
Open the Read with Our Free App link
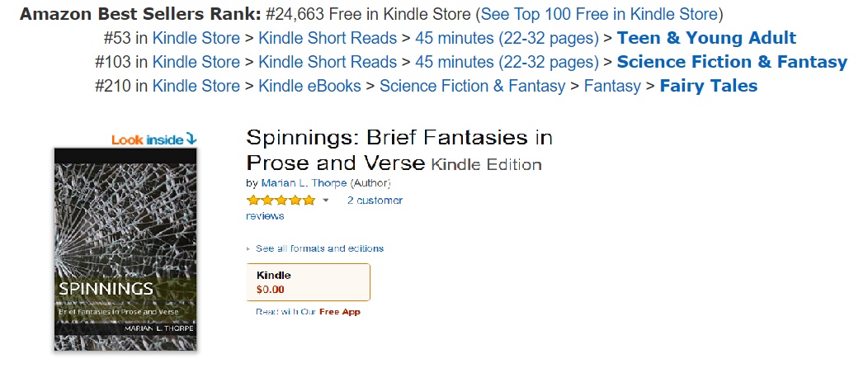(308, 312)
